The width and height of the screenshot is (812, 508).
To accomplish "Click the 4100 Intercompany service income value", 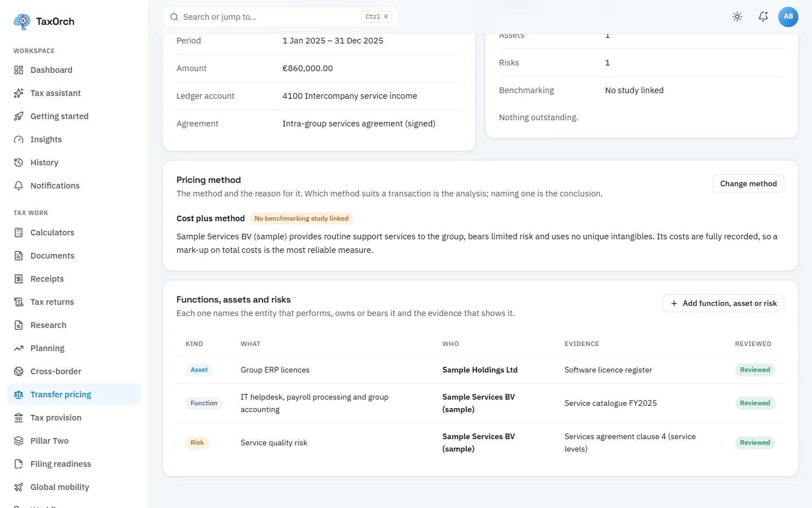I will tap(350, 96).
